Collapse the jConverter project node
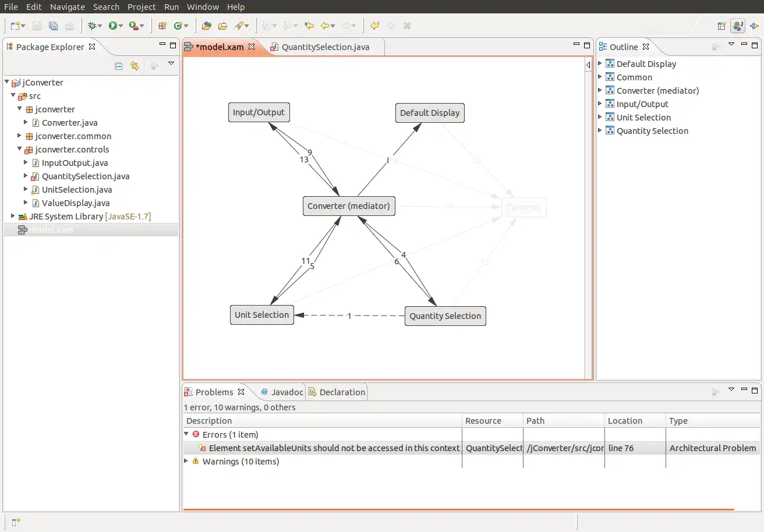 pos(6,82)
